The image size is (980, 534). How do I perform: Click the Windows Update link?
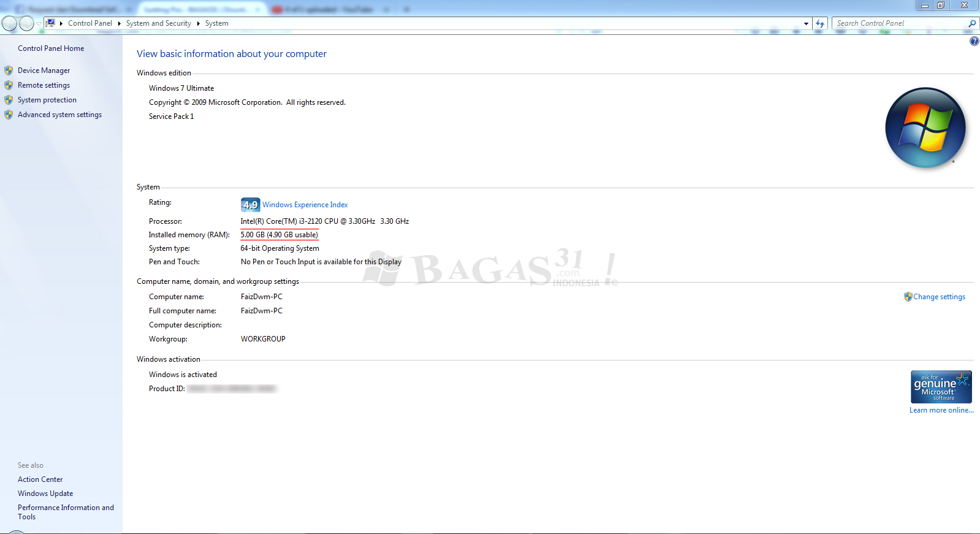click(45, 494)
